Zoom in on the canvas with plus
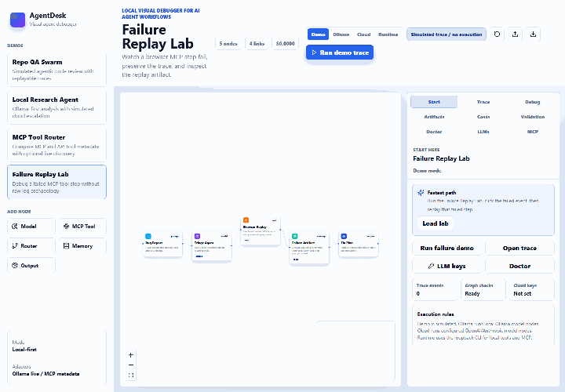565x392 pixels. click(x=131, y=355)
